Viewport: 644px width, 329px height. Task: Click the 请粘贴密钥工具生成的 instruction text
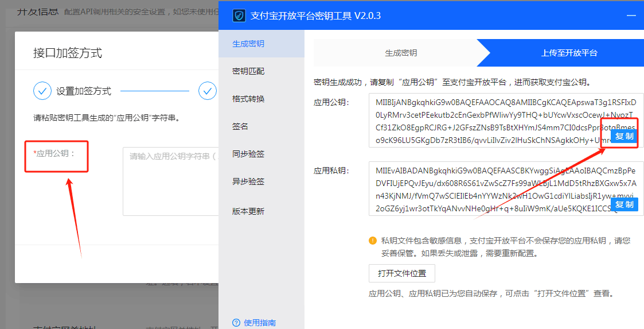coord(107,118)
